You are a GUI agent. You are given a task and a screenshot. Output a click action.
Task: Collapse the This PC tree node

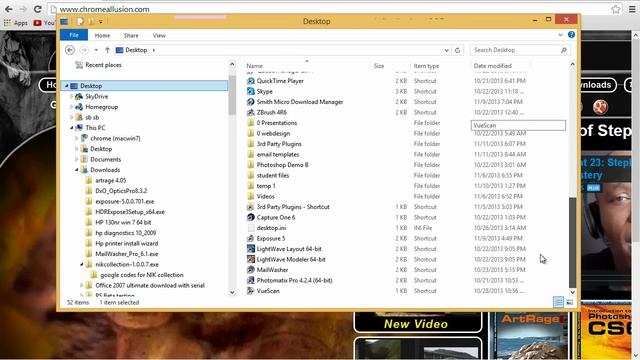pos(71,128)
